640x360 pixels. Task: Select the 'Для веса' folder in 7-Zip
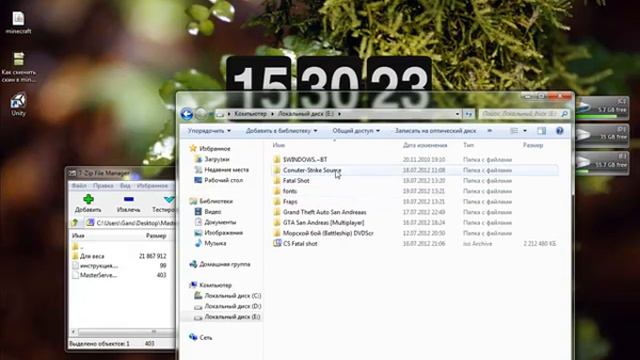[x=92, y=256]
